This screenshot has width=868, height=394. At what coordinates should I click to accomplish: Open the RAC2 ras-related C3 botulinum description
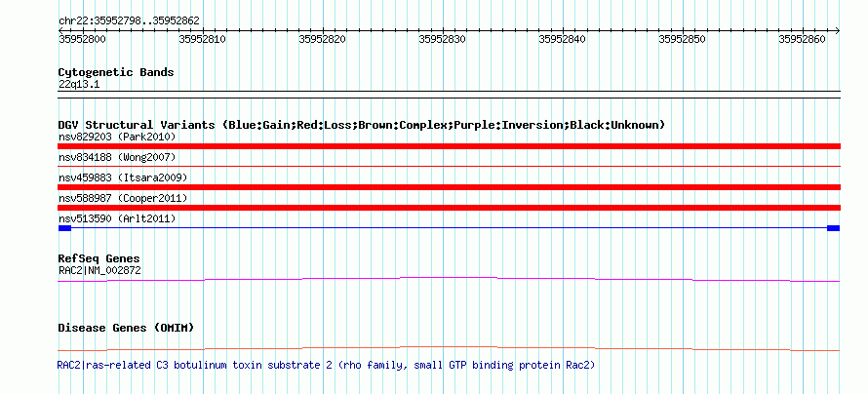326,366
